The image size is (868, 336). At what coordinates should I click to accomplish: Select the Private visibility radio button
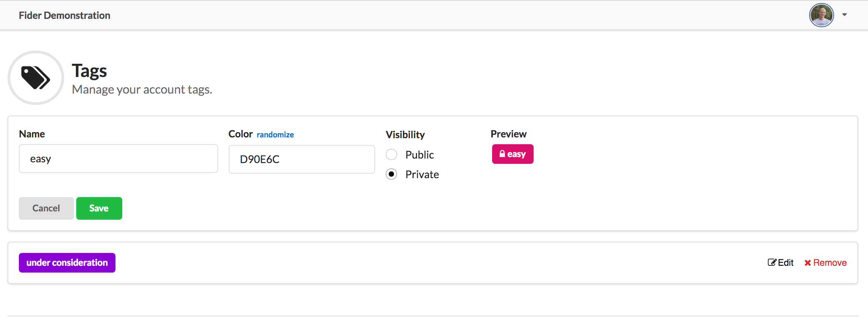click(x=391, y=174)
